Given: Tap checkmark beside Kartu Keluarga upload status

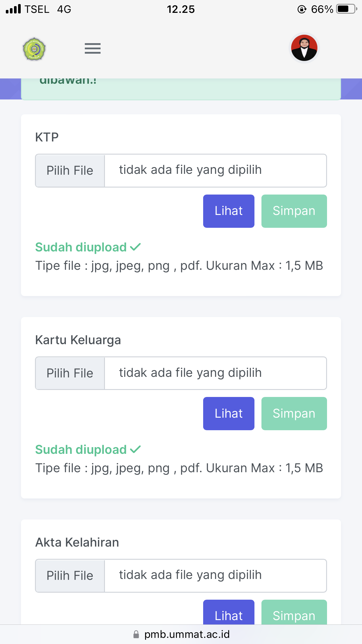Looking at the screenshot, I should tap(135, 449).
